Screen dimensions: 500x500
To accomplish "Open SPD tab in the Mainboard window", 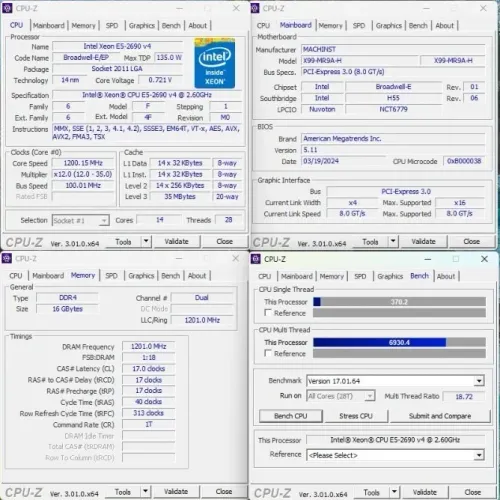I will (359, 25).
